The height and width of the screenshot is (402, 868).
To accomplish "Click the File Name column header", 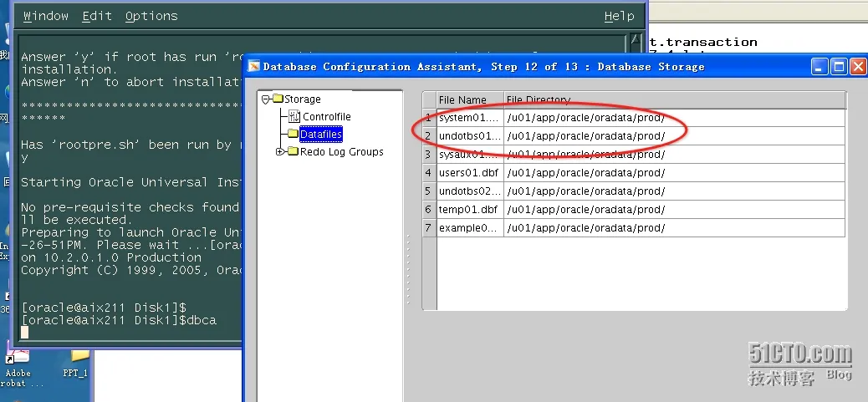I will [x=470, y=99].
